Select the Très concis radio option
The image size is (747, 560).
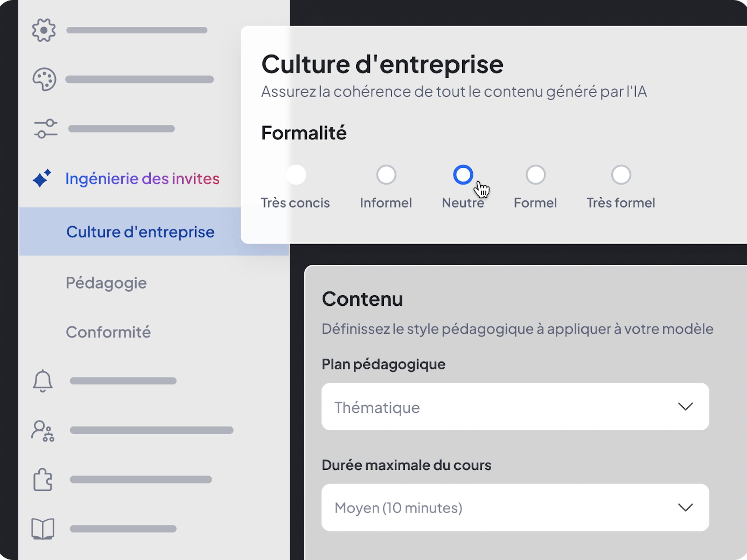point(296,175)
